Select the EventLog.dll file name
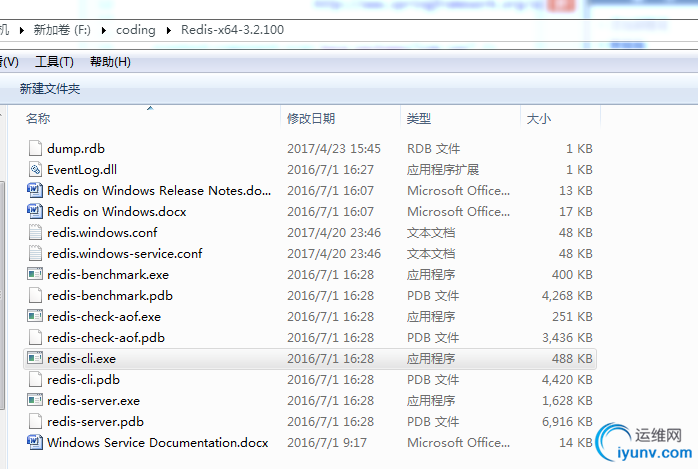The image size is (698, 469). coord(82,169)
